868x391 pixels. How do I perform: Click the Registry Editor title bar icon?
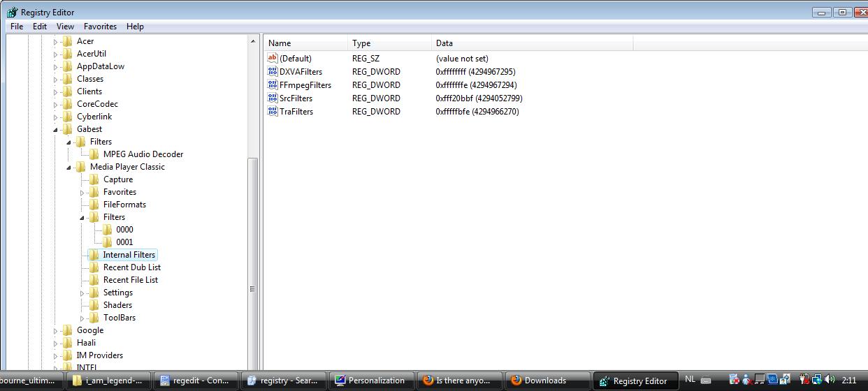[12, 12]
